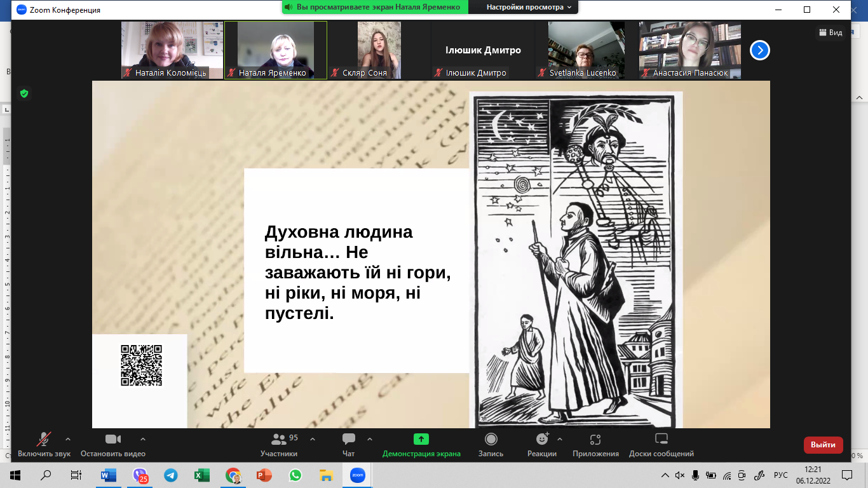Select Ілюшик Дмитро participant tile

(x=483, y=50)
